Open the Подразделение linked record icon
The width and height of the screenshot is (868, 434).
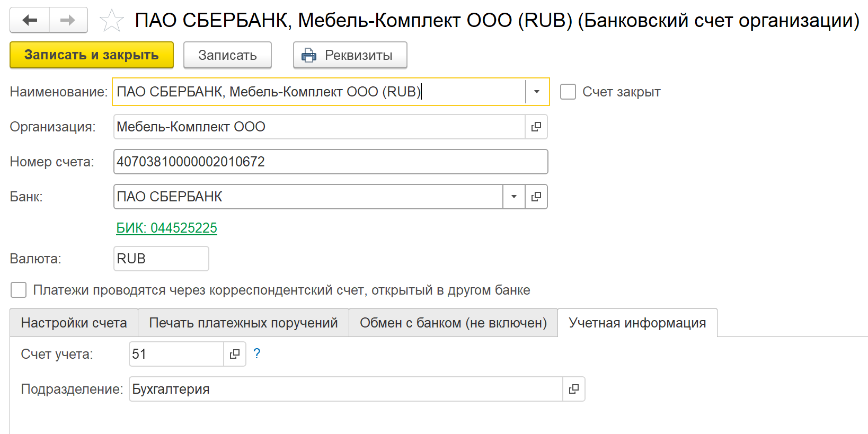pos(574,389)
